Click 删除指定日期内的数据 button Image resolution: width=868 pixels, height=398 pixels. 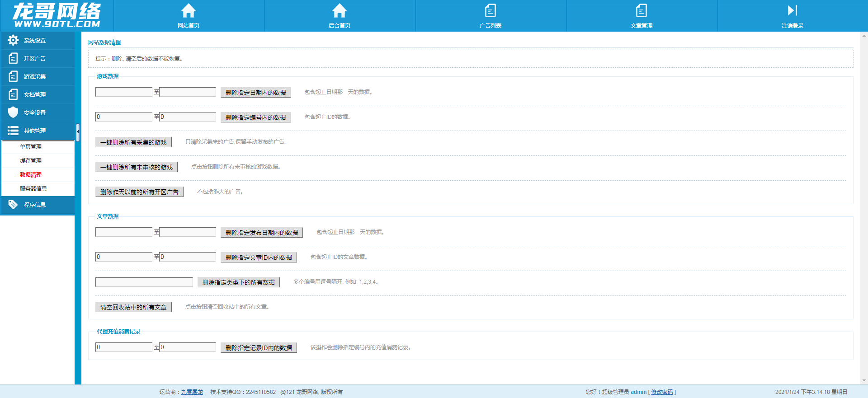256,93
